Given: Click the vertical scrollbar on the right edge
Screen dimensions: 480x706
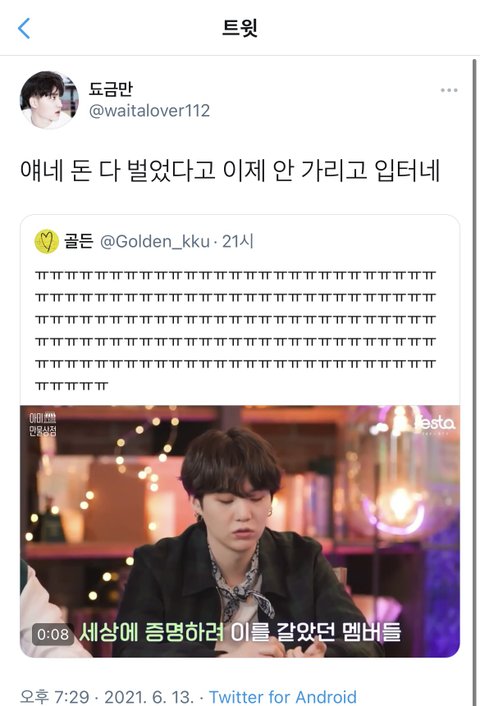Looking at the screenshot, I should 474,383.
